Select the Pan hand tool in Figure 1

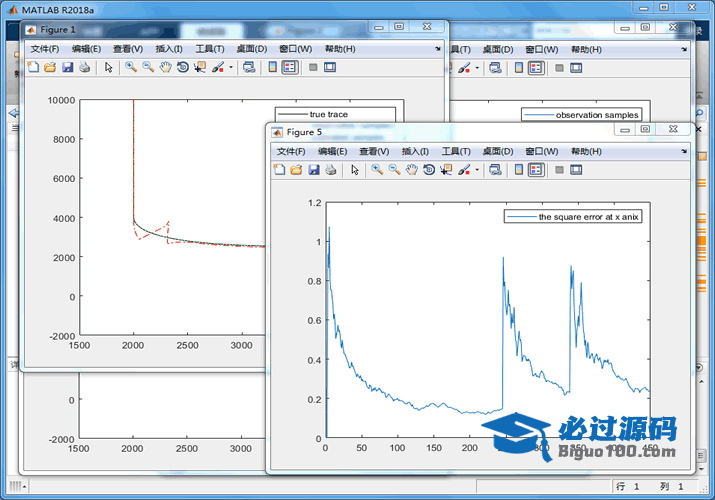coord(166,67)
